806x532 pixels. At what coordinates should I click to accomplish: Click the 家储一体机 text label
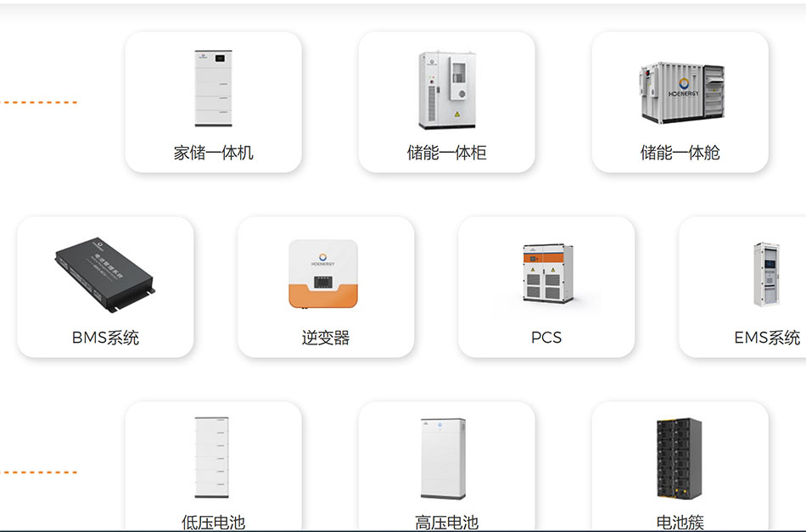point(213,153)
